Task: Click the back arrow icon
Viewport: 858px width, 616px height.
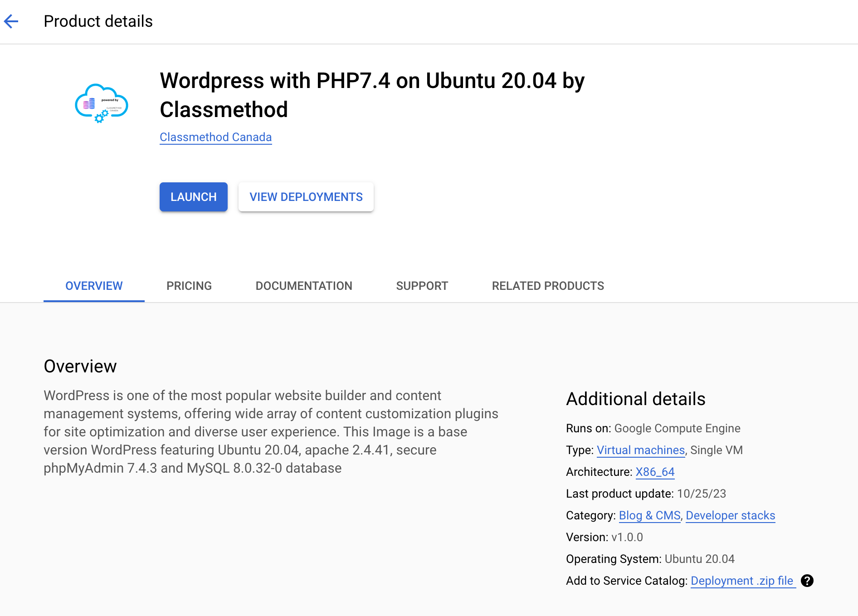Action: pos(11,21)
